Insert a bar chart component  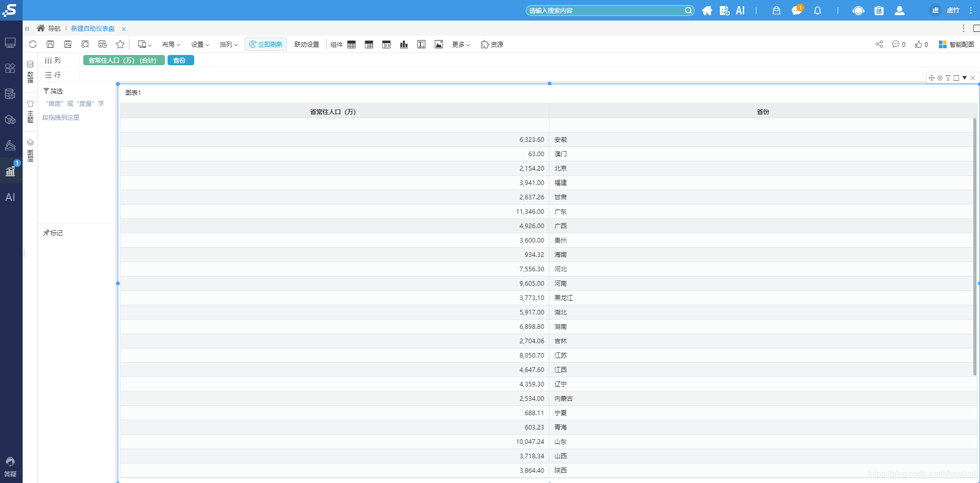pos(404,44)
